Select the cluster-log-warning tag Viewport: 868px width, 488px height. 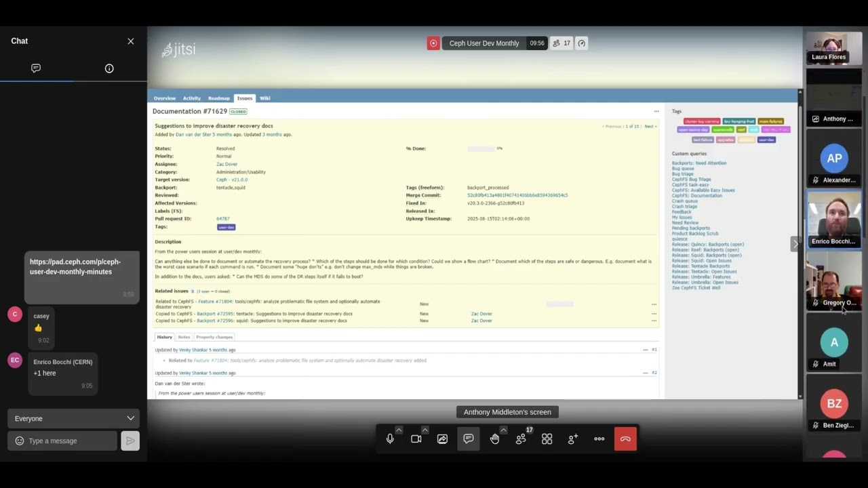(702, 121)
